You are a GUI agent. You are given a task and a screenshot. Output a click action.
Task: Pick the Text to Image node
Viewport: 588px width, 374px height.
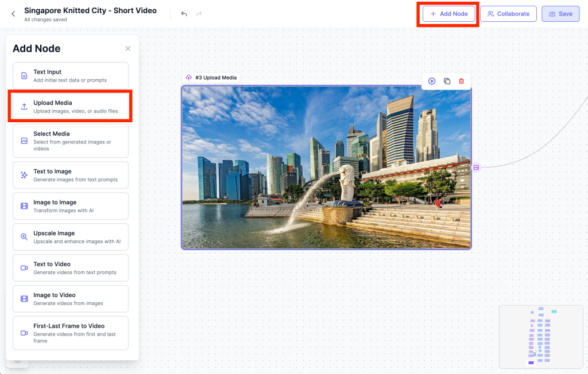[71, 175]
